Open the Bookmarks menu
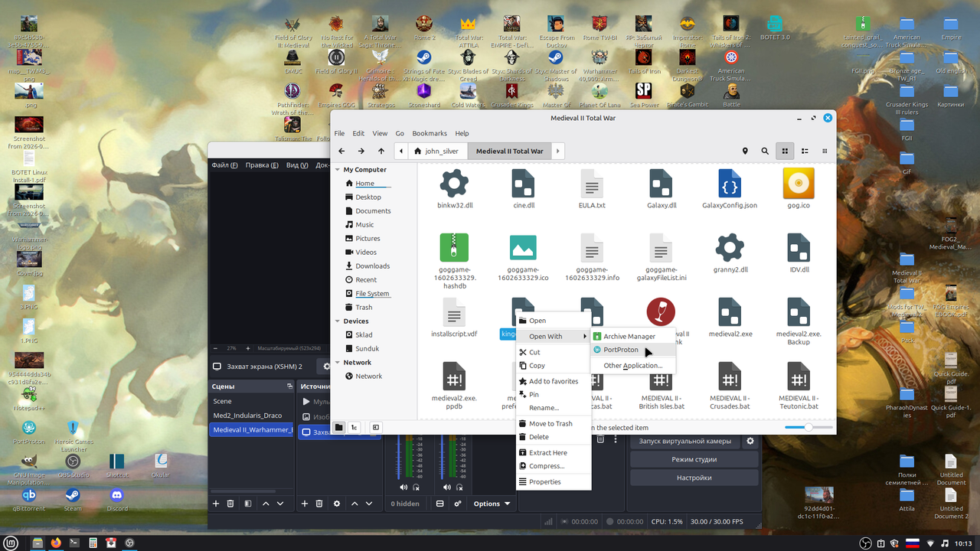 430,133
